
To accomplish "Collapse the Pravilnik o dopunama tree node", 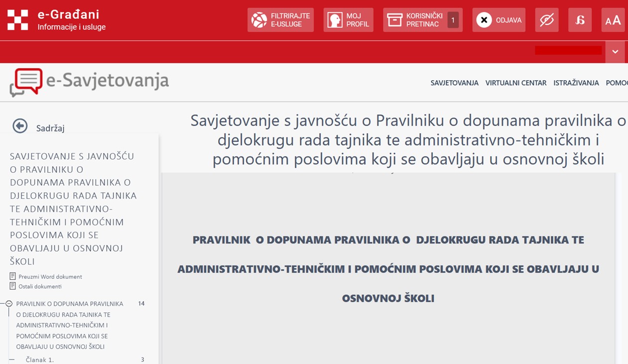I will 9,303.
